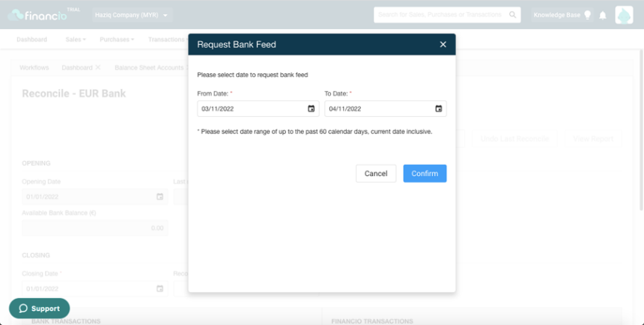
Task: Click the Knowledge Base lightbulb icon
Action: tap(587, 15)
